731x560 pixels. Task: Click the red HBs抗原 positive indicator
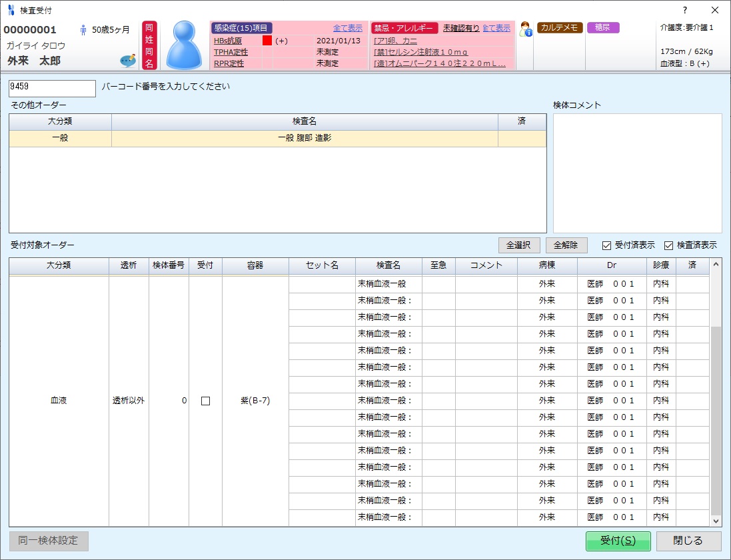[267, 41]
